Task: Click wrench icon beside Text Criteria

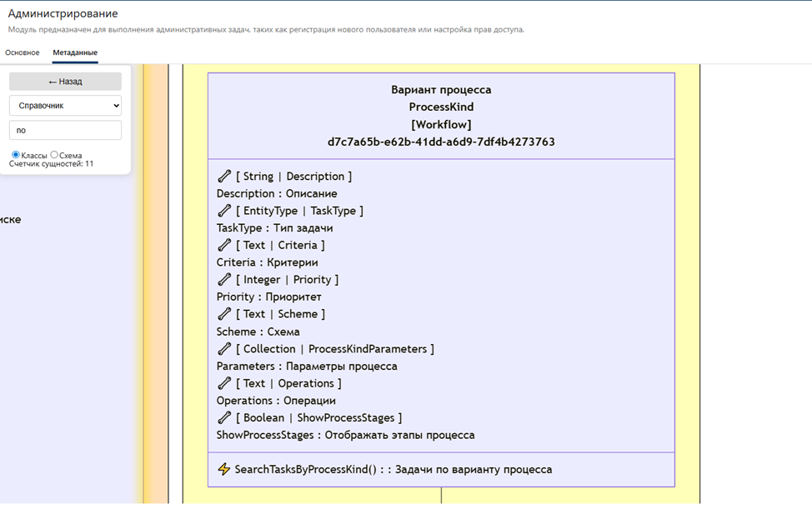Action: tap(224, 245)
